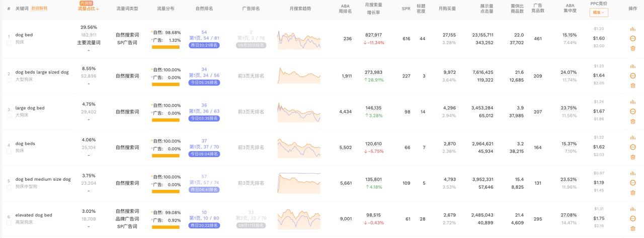
Task: Tick the checkbox for dog bed
Action: click(x=9, y=43)
